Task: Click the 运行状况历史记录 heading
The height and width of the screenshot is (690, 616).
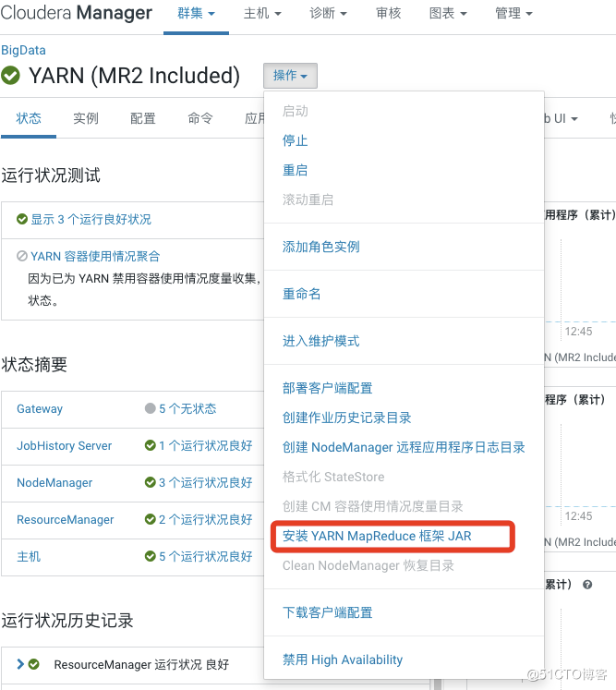Action: coord(67,621)
